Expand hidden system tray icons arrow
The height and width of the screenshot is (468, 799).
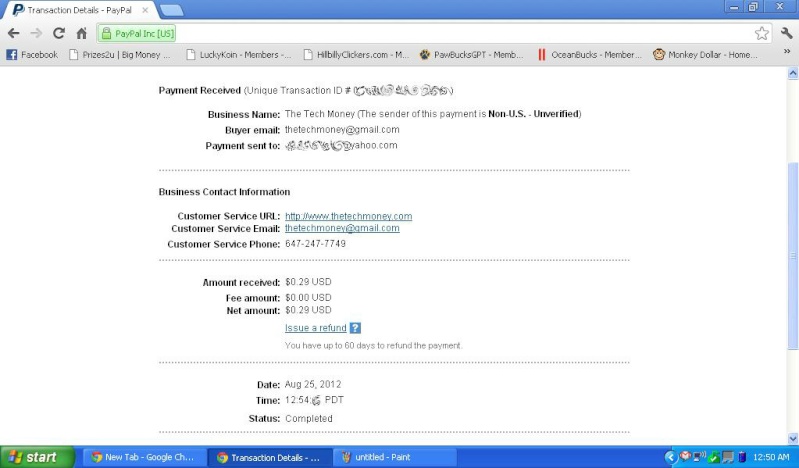click(x=671, y=457)
